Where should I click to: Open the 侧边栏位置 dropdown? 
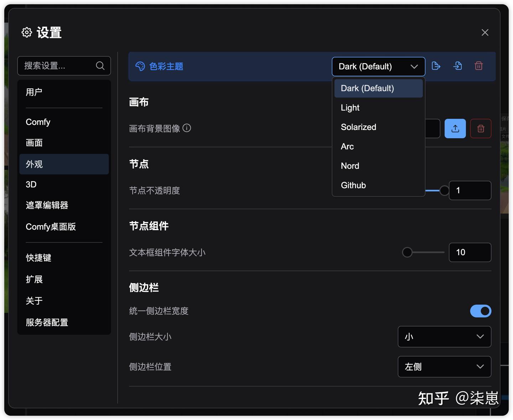(x=444, y=367)
